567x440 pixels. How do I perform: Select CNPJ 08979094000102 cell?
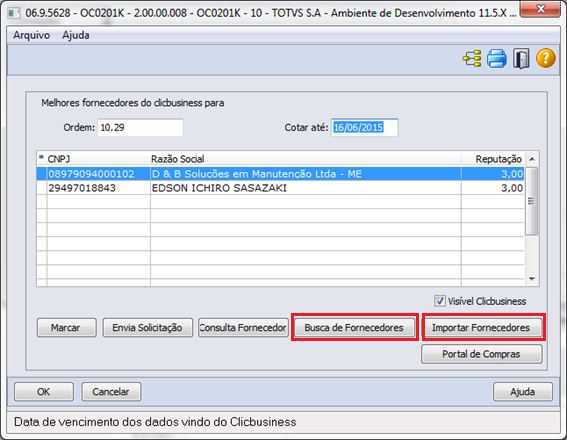tap(98, 174)
